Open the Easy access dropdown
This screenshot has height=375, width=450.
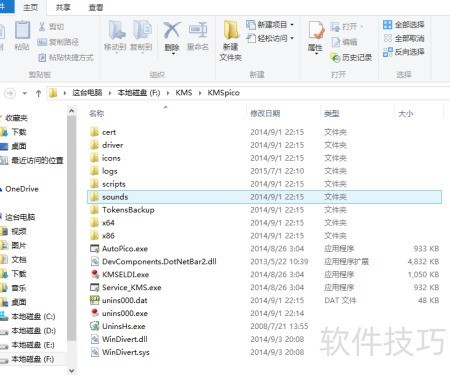pos(292,38)
